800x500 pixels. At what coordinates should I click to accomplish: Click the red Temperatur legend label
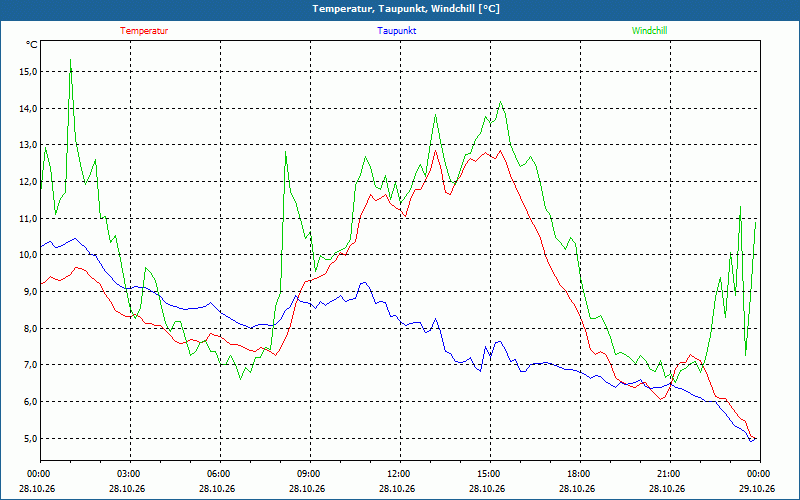tap(144, 31)
